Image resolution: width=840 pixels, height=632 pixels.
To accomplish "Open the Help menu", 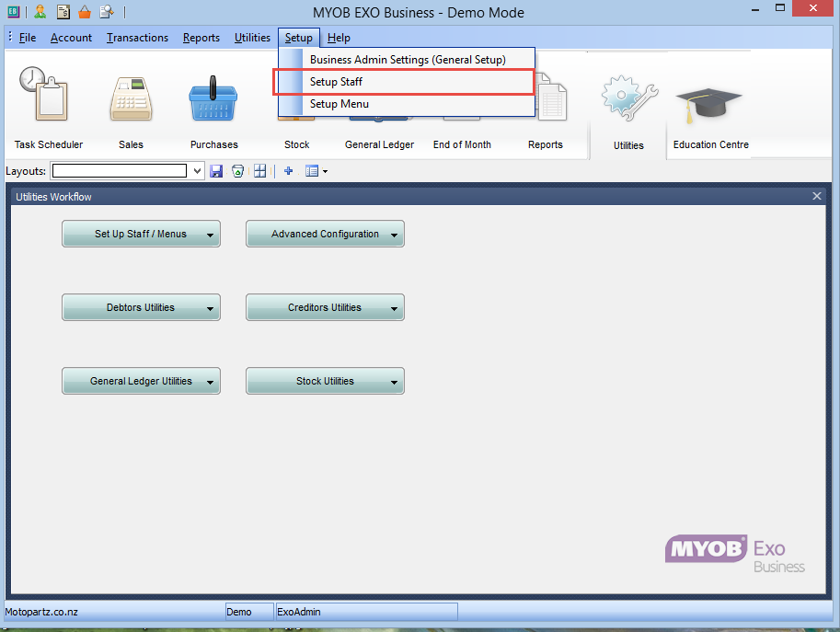I will tap(339, 38).
